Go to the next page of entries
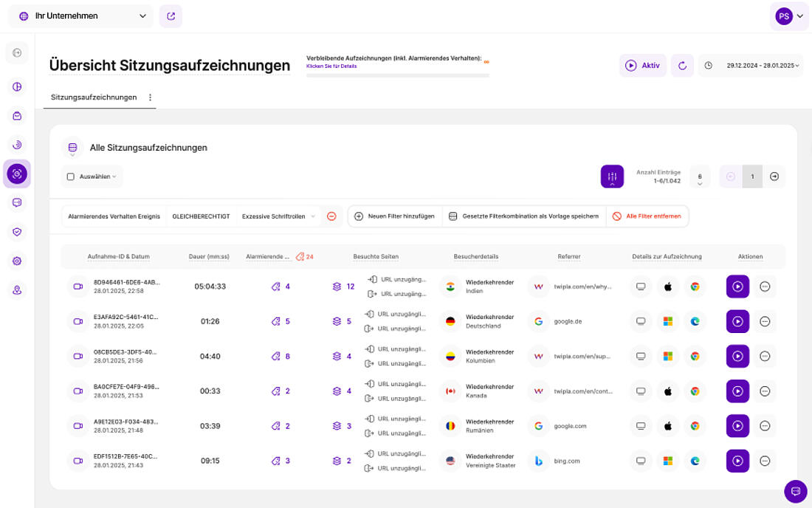The width and height of the screenshot is (812, 508). (x=774, y=176)
